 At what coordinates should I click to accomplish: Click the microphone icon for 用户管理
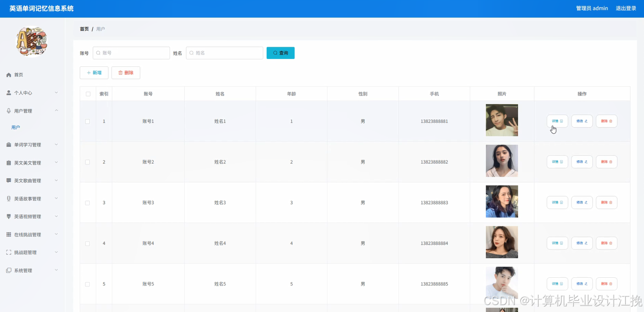pos(9,111)
